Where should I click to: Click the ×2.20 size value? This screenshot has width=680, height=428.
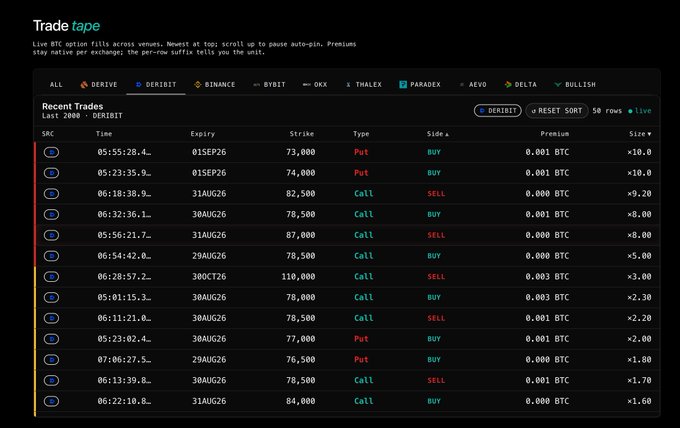[639, 318]
